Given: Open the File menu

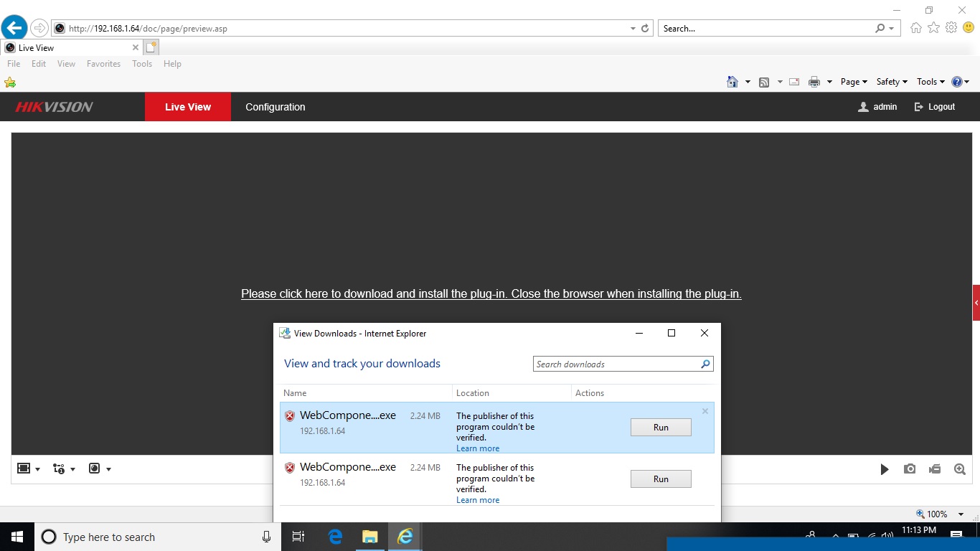Looking at the screenshot, I should coord(13,63).
